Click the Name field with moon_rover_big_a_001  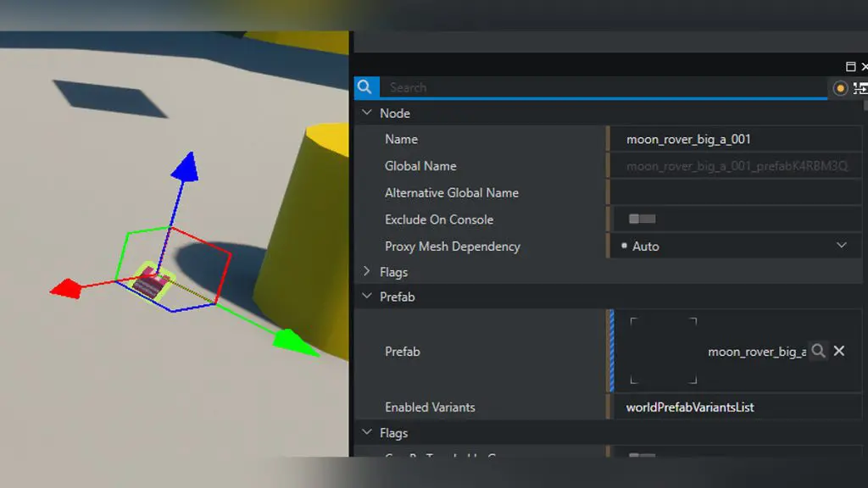click(734, 140)
